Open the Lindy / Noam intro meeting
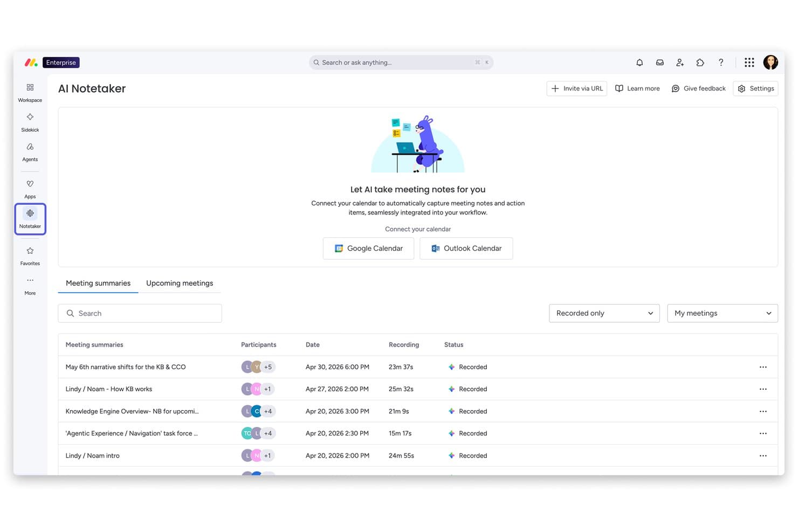The height and width of the screenshot is (532, 798). [93, 455]
